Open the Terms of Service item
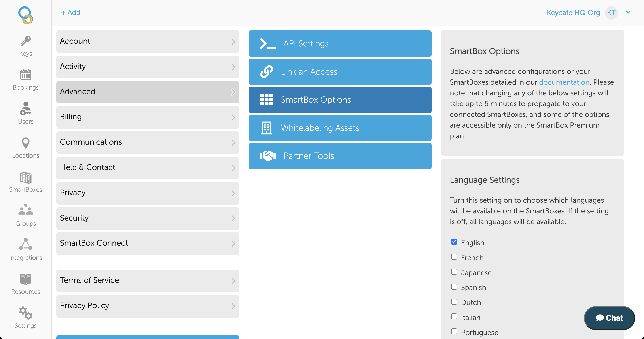Image resolution: width=644 pixels, height=339 pixels. [x=148, y=281]
